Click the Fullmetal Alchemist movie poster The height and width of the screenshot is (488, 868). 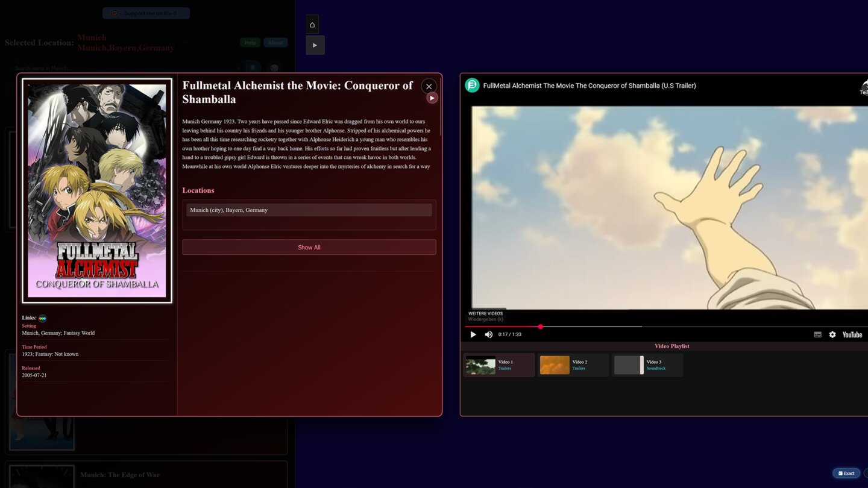point(97,190)
